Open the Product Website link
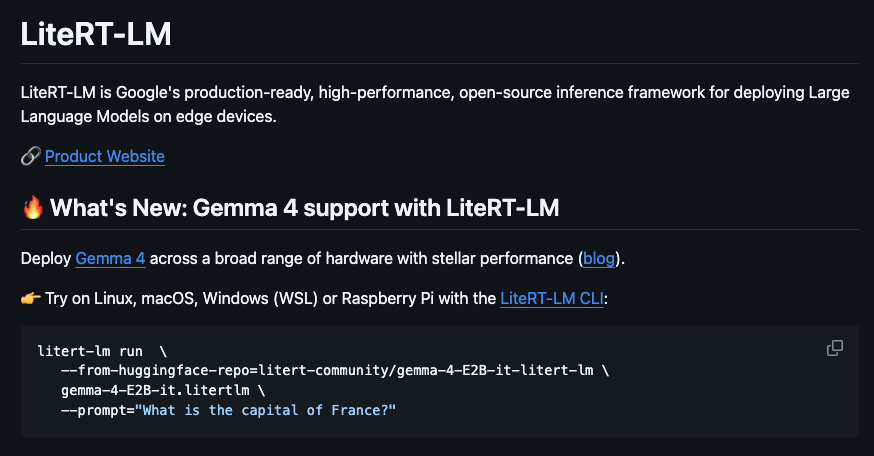This screenshot has height=456, width=874. click(105, 157)
